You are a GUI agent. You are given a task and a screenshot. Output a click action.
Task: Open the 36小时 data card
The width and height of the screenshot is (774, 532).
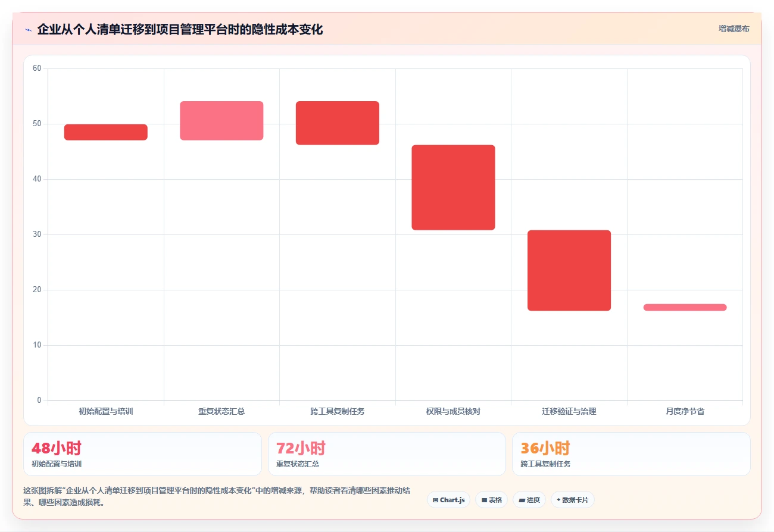[x=631, y=454]
